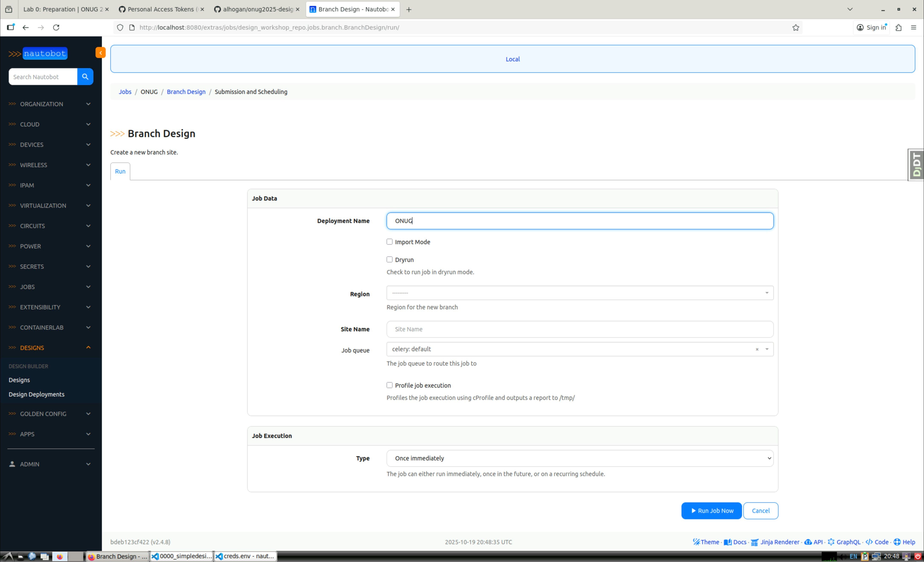Collapse sidebar with orange arrow button

point(100,53)
